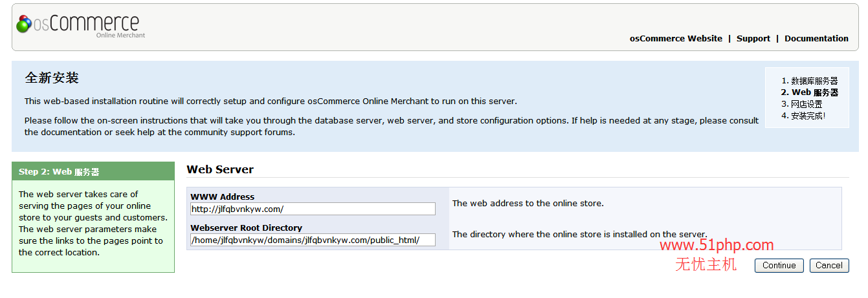Click the green Step 2: Web 服务器 header
The height and width of the screenshot is (298, 868).
pyautogui.click(x=93, y=171)
